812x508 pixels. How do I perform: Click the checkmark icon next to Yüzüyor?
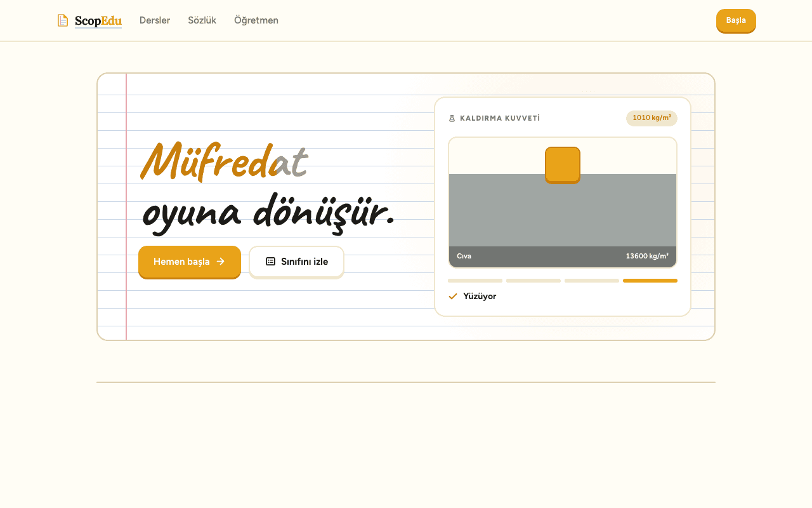coord(453,297)
